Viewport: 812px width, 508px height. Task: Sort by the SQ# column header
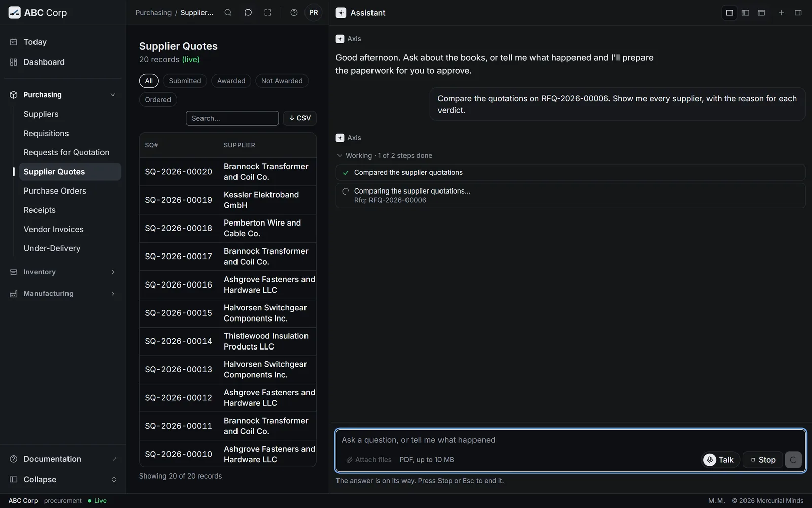point(151,145)
